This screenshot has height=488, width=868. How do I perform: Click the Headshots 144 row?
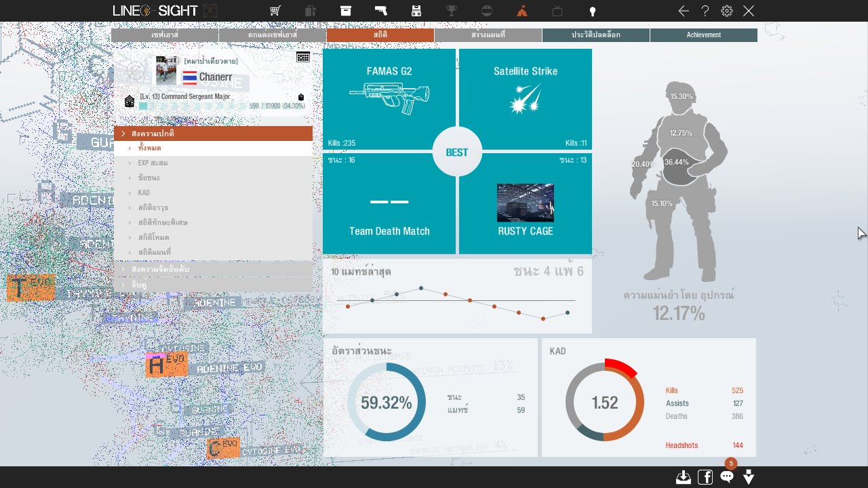point(705,445)
